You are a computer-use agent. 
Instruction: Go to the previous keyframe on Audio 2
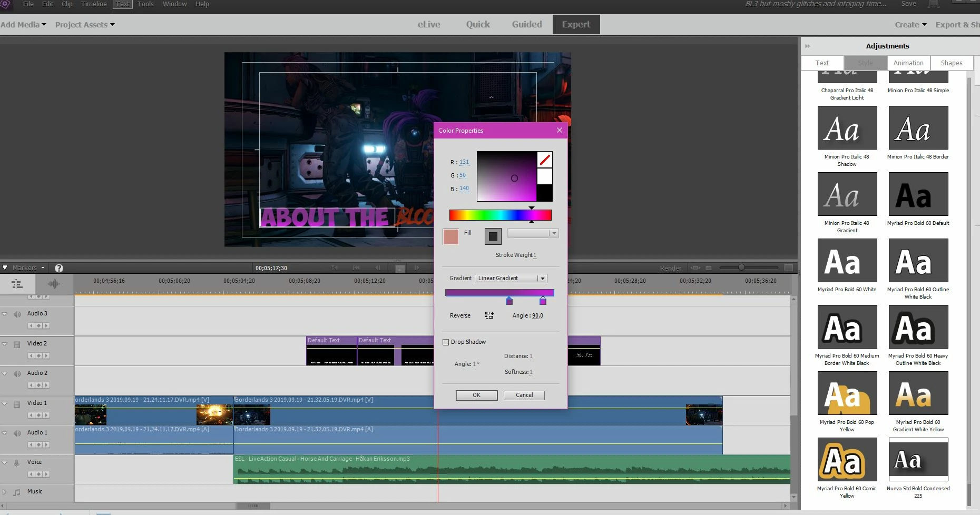click(31, 385)
